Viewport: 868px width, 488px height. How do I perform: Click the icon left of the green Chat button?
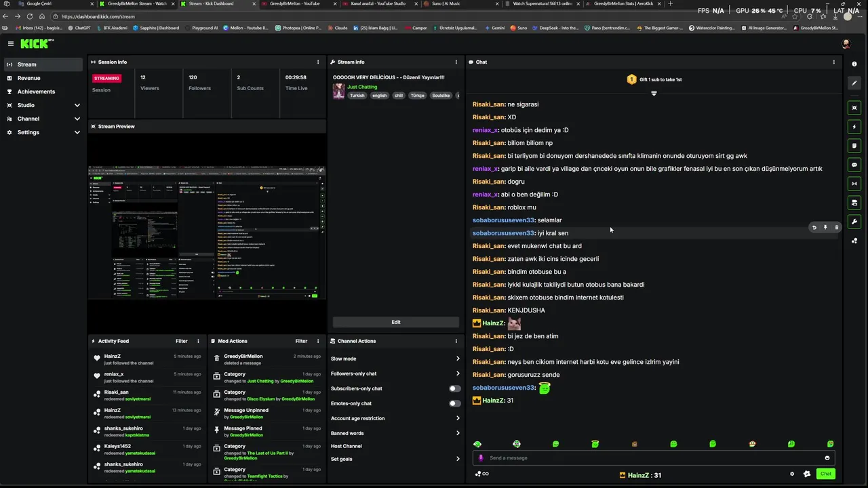pyautogui.click(x=807, y=474)
